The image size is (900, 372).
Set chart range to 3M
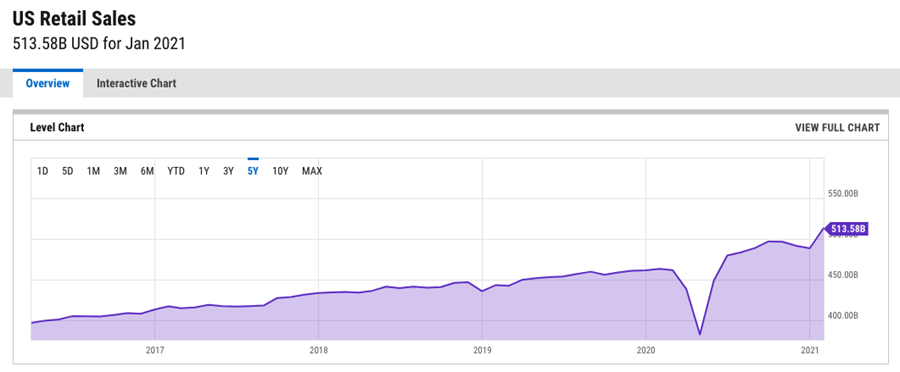pyautogui.click(x=120, y=171)
